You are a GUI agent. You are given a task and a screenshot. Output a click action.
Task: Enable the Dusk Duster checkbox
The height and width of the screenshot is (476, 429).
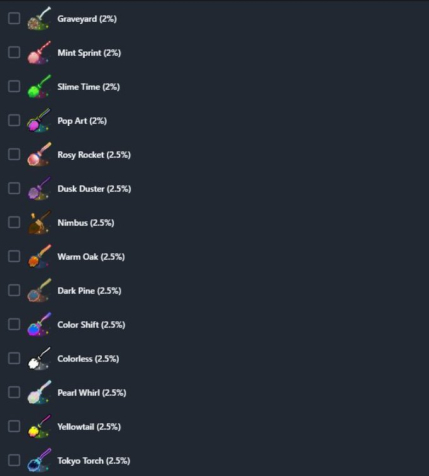14,188
